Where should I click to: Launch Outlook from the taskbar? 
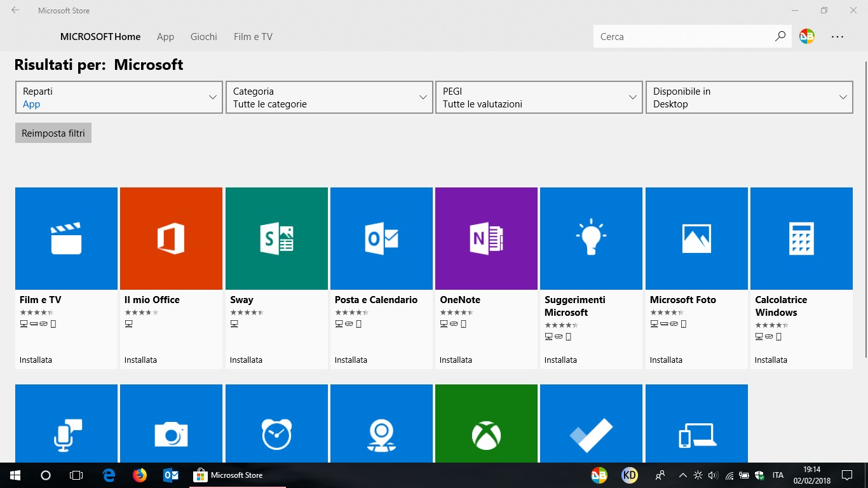[x=171, y=475]
